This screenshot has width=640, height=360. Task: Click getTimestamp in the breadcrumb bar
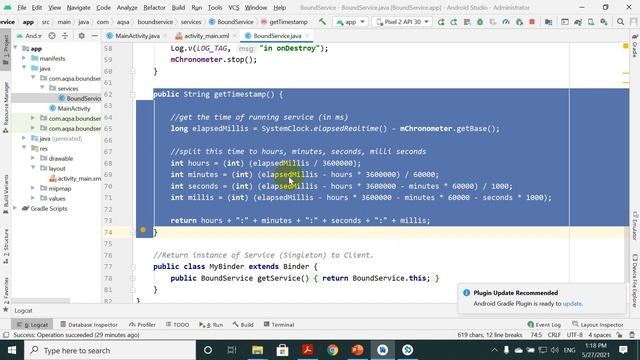coord(288,22)
